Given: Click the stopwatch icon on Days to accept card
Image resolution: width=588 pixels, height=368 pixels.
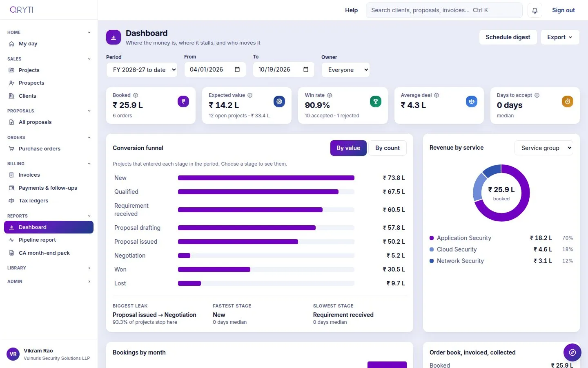Looking at the screenshot, I should coord(568,101).
